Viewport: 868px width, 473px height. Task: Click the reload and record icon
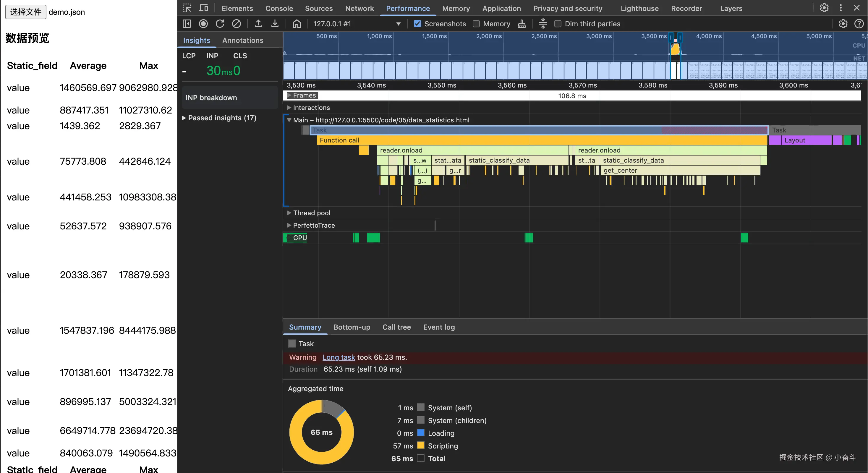pos(220,24)
